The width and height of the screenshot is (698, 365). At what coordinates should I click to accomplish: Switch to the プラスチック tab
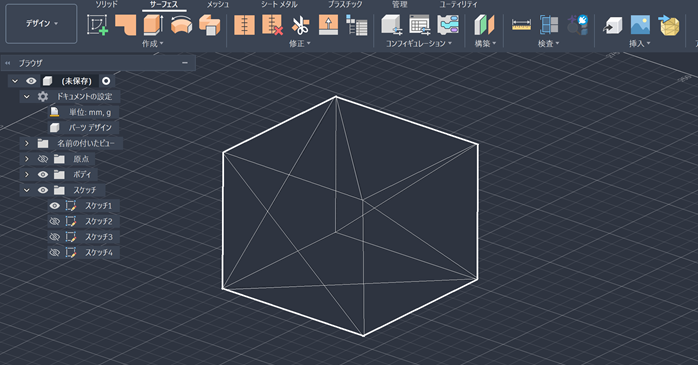point(345,4)
